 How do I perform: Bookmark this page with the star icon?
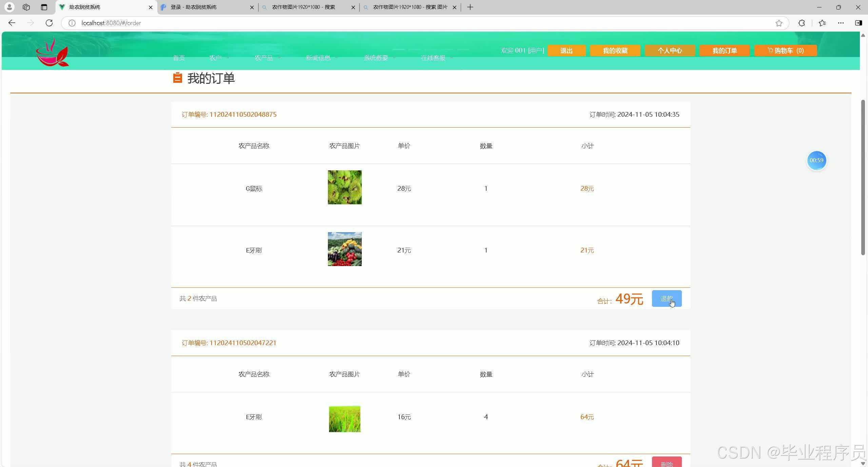click(779, 23)
